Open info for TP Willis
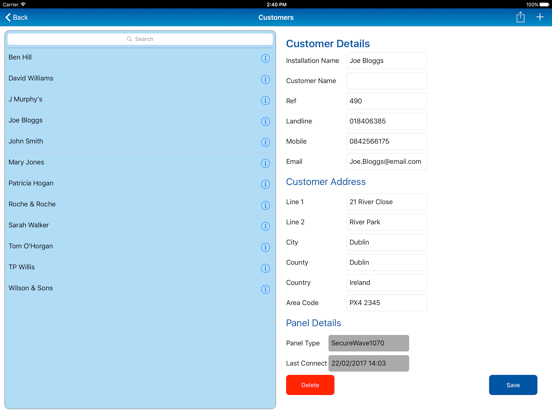The width and height of the screenshot is (552, 414). [x=265, y=268]
